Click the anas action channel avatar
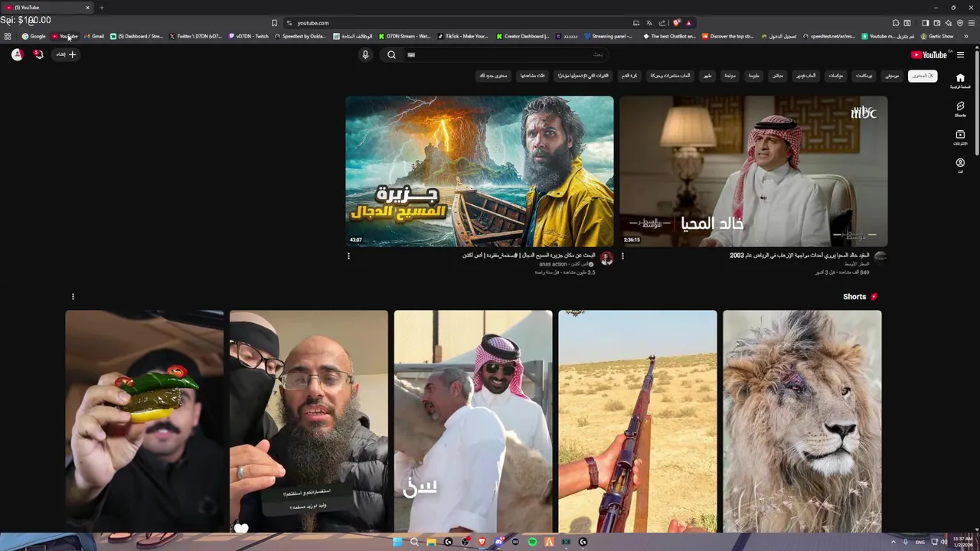The width and height of the screenshot is (980, 551). pos(606,259)
